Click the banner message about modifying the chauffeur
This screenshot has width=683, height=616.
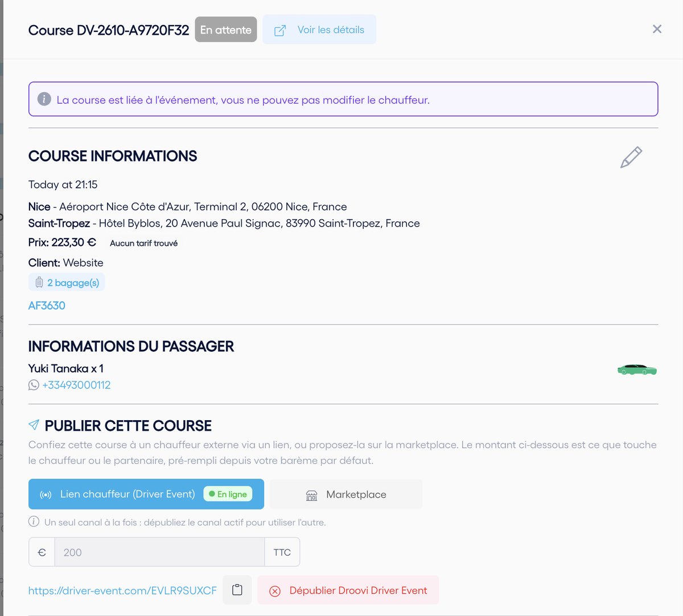point(243,100)
